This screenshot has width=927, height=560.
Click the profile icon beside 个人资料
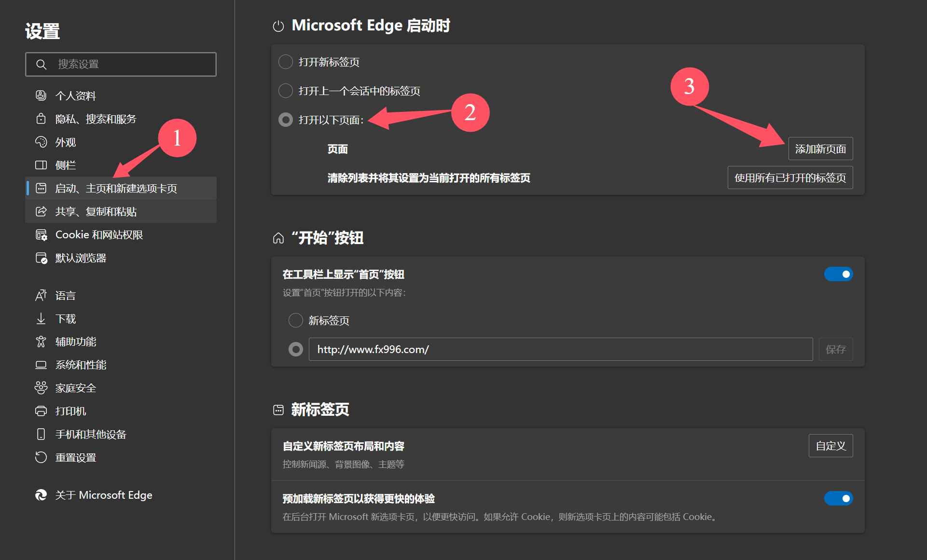[41, 96]
